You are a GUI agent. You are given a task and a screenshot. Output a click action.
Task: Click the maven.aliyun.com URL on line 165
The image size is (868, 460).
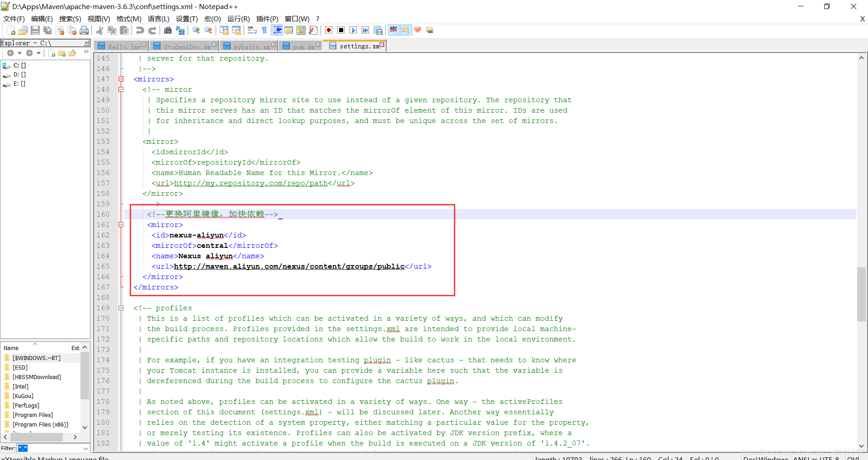tap(289, 266)
